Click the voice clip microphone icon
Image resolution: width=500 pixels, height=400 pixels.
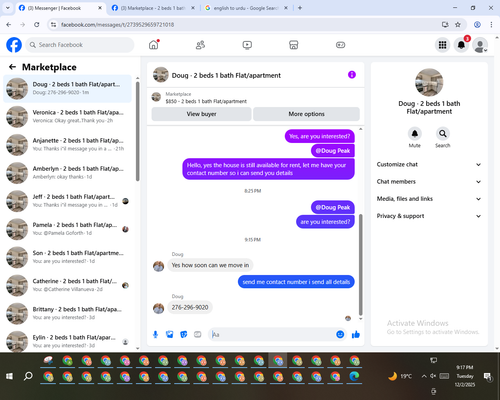tap(155, 334)
